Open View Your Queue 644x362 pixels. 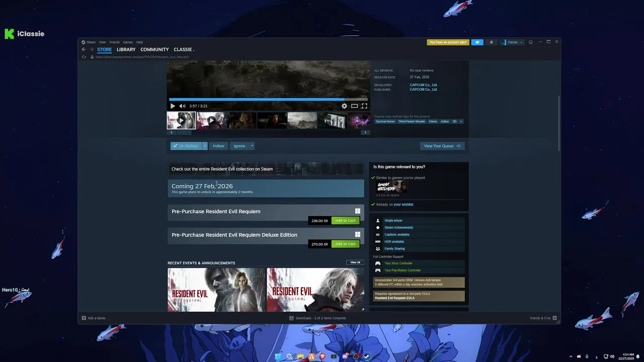click(x=442, y=146)
